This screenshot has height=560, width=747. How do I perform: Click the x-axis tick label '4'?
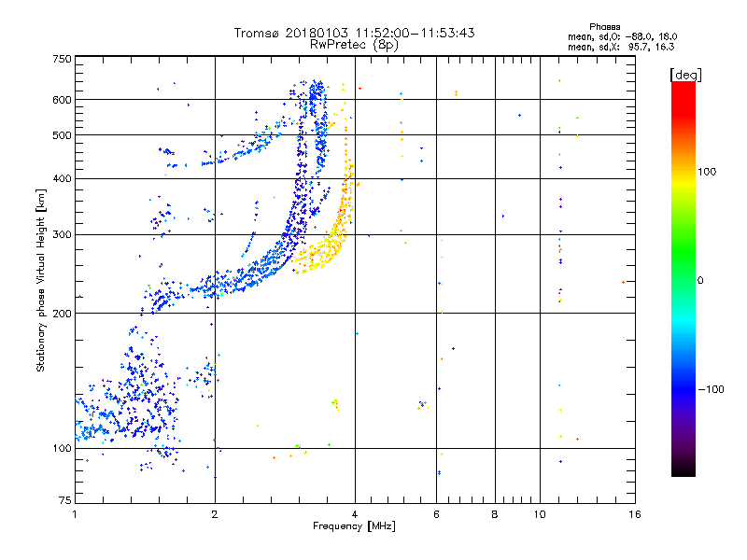(x=355, y=514)
